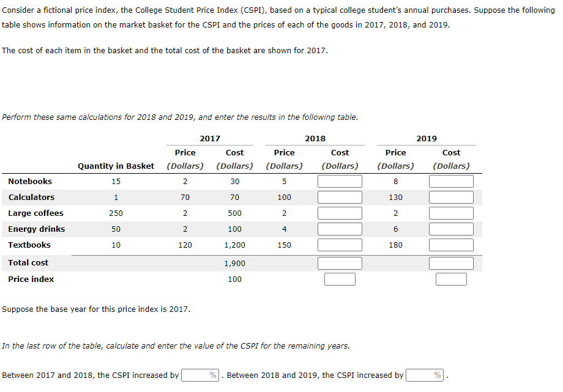Click the 2018 Energy drinks cost input field
The width and height of the screenshot is (563, 392).
[x=339, y=228]
